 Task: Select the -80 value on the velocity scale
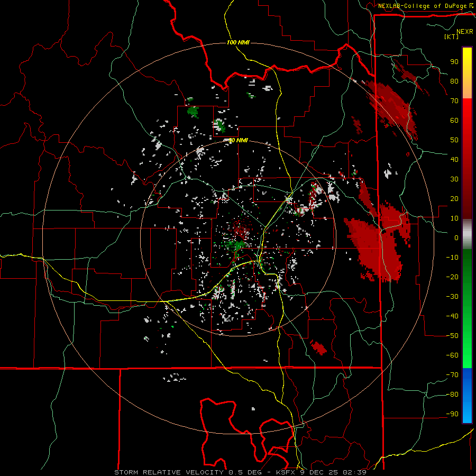[x=452, y=395]
